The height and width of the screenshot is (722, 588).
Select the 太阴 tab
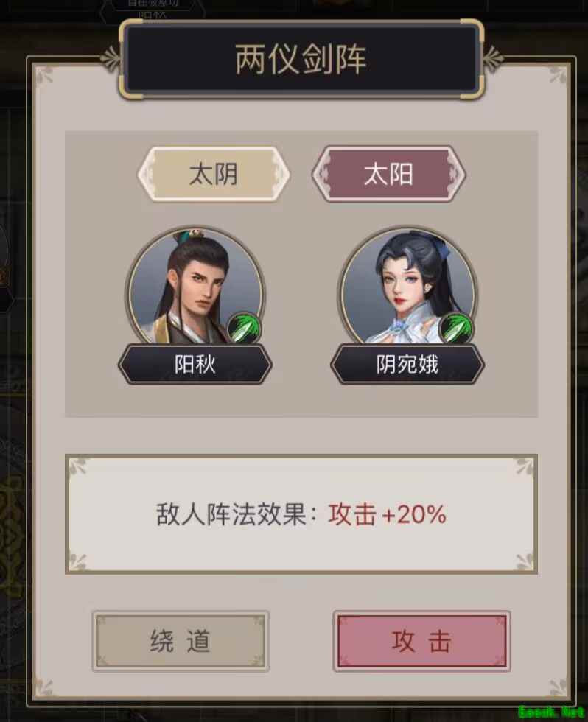click(x=214, y=174)
